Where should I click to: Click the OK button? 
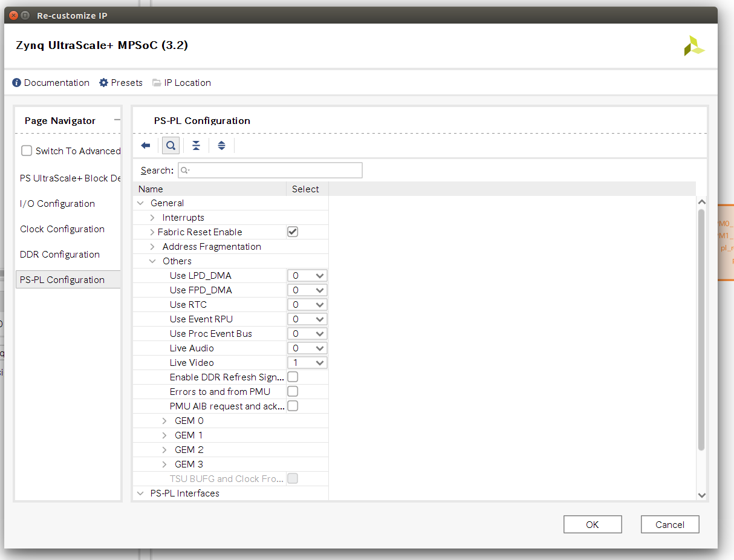[x=593, y=524]
